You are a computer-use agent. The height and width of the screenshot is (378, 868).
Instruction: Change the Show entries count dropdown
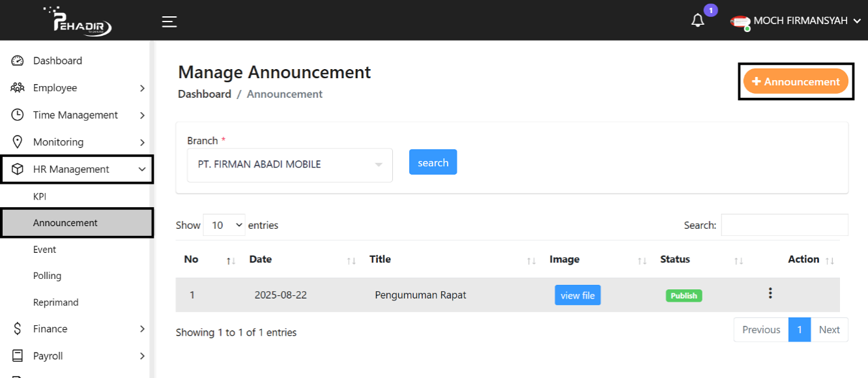pos(224,225)
